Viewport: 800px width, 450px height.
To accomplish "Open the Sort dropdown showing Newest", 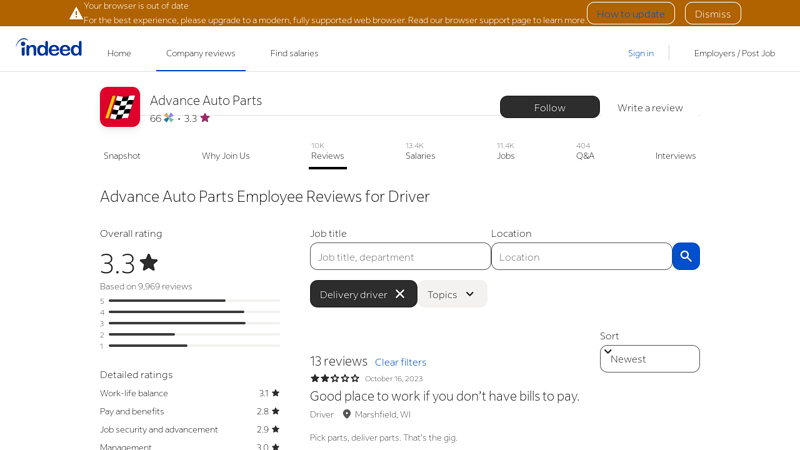I will (x=649, y=359).
